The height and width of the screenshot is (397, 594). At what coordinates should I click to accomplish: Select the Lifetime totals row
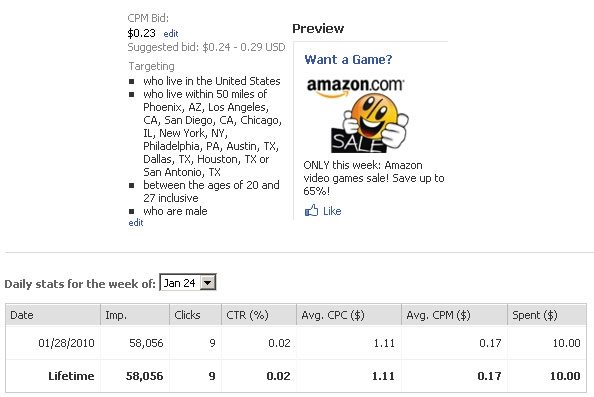click(296, 376)
